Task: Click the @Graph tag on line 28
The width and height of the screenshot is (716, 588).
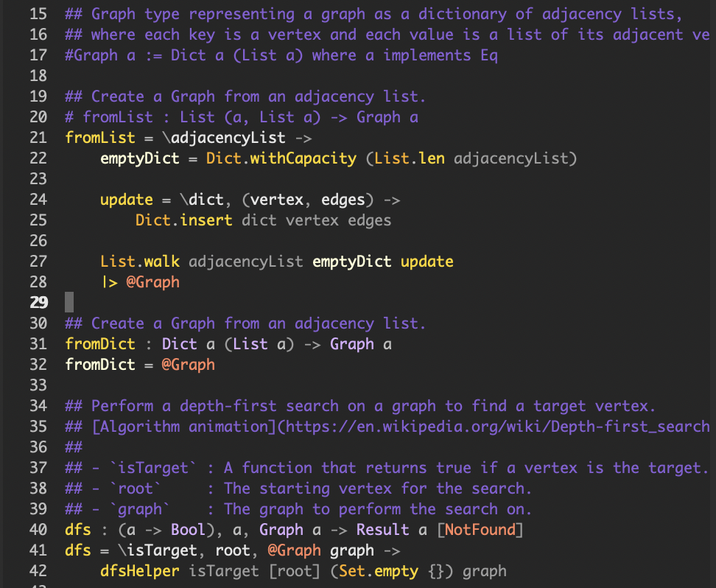Action: (x=153, y=282)
